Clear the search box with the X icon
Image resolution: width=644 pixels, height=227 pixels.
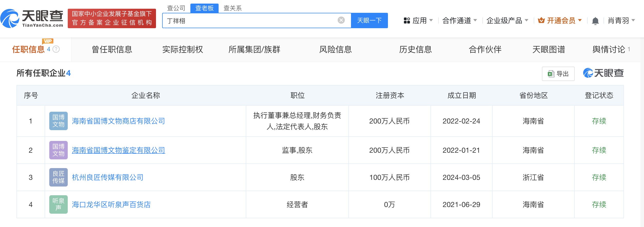click(x=341, y=20)
